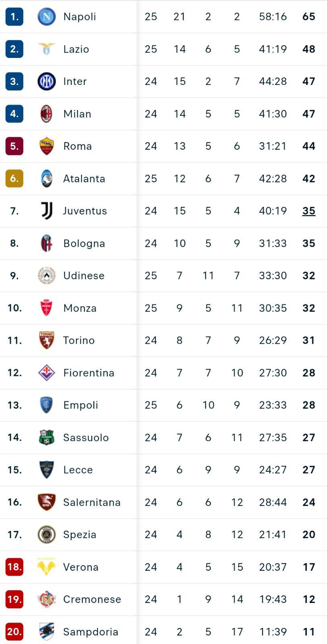Click the Sassuolo green crest

pyautogui.click(x=46, y=438)
